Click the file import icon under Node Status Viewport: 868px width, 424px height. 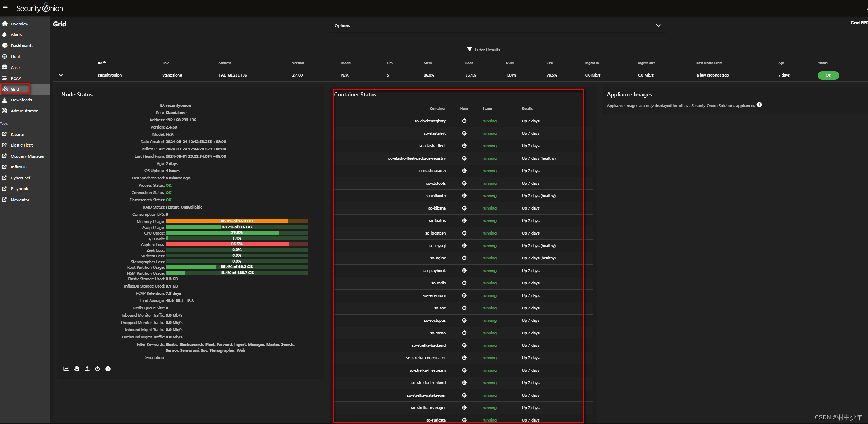point(77,369)
